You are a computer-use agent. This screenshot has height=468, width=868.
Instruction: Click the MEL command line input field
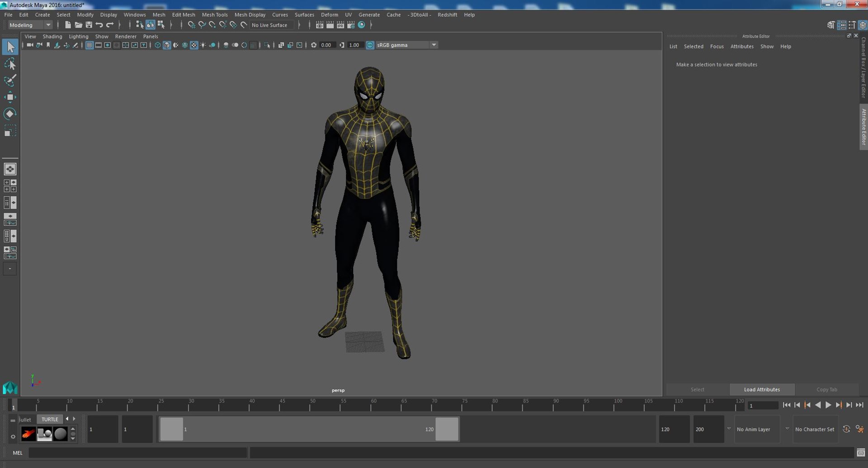coord(138,453)
